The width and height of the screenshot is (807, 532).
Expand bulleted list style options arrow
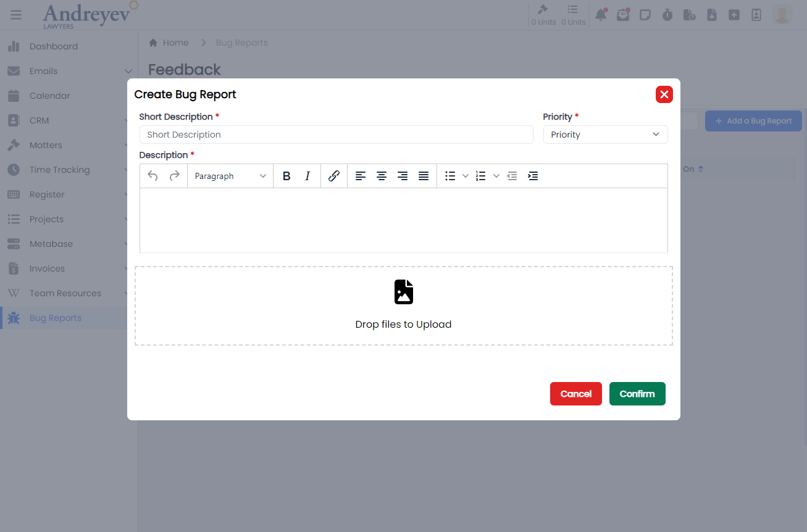point(466,176)
